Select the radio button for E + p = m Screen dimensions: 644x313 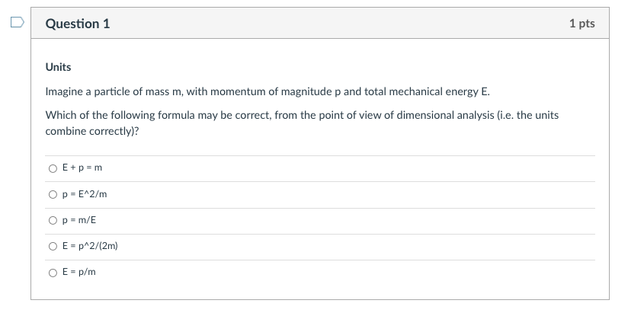pos(53,168)
